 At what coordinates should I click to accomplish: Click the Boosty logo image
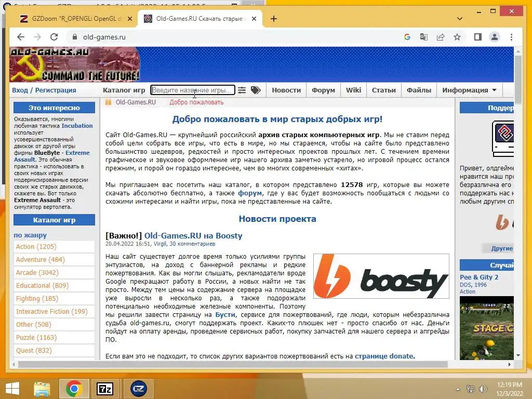tap(381, 276)
